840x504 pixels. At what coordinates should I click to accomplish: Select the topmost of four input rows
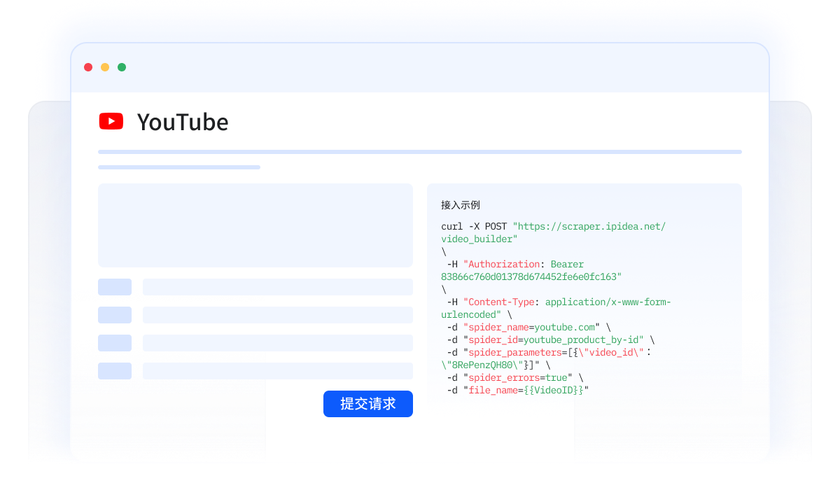coord(277,287)
